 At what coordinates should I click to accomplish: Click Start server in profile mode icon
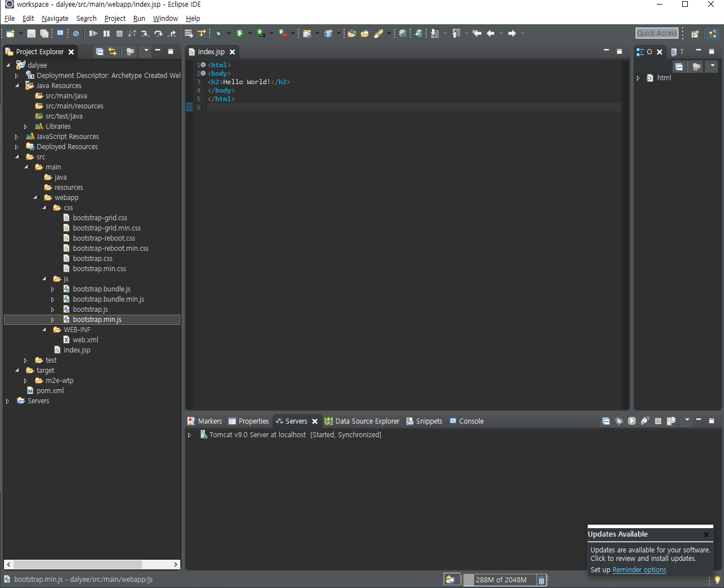645,421
